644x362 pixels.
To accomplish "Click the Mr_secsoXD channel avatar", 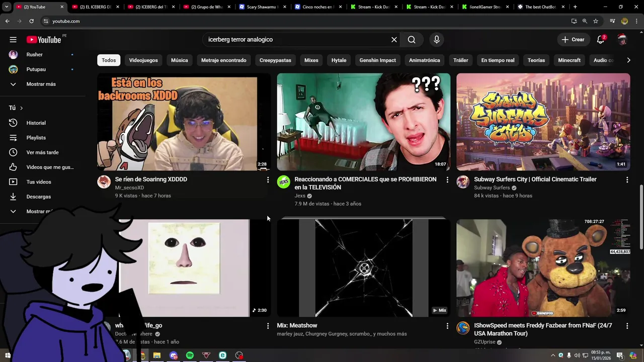I will click(x=104, y=182).
